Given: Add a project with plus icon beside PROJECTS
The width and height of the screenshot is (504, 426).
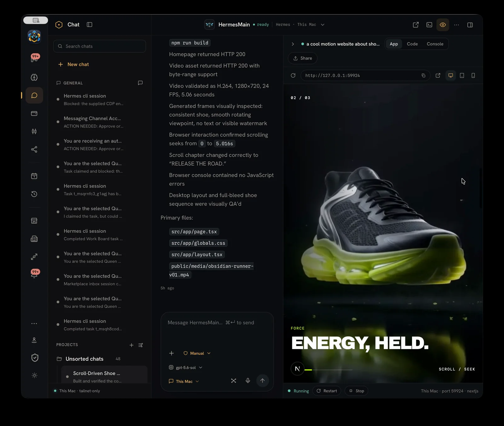Looking at the screenshot, I should pos(132,345).
